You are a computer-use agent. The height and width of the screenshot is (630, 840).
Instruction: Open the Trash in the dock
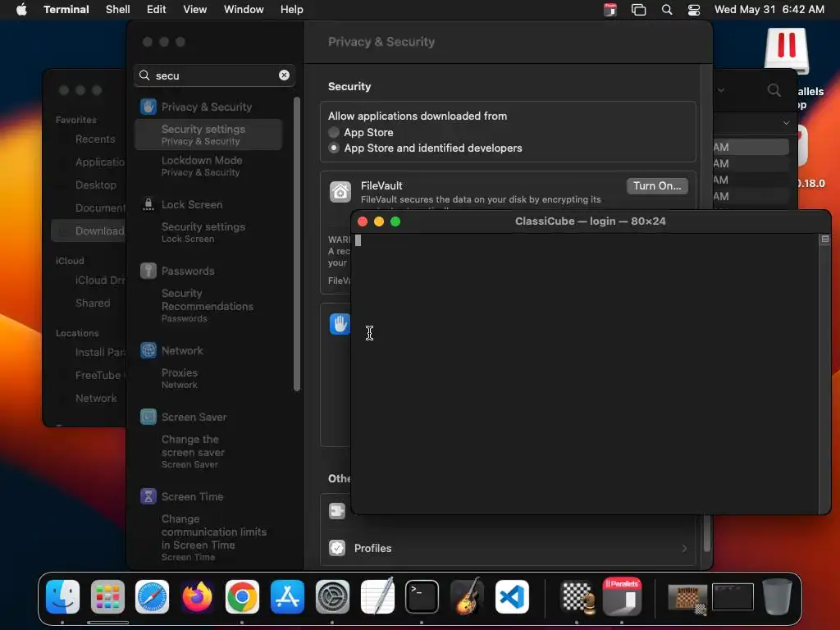pyautogui.click(x=778, y=596)
